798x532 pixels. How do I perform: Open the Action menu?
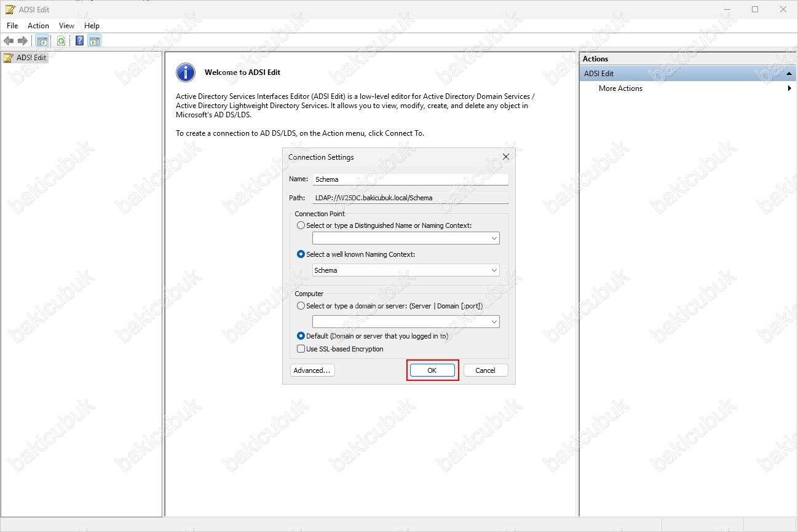38,26
